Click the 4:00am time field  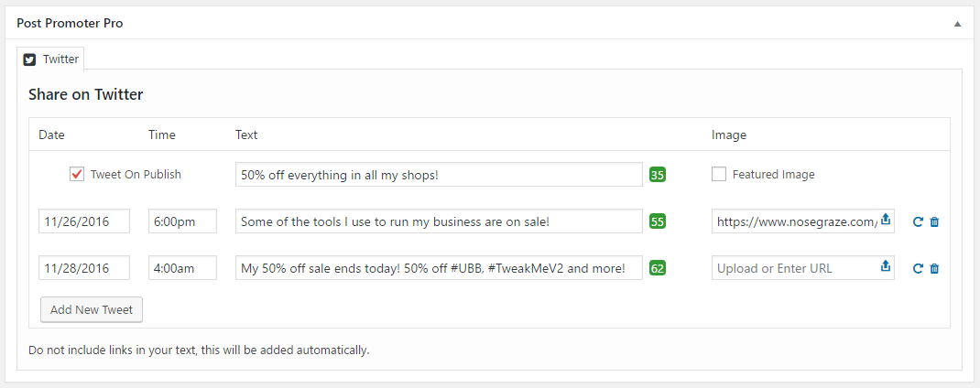pyautogui.click(x=182, y=268)
